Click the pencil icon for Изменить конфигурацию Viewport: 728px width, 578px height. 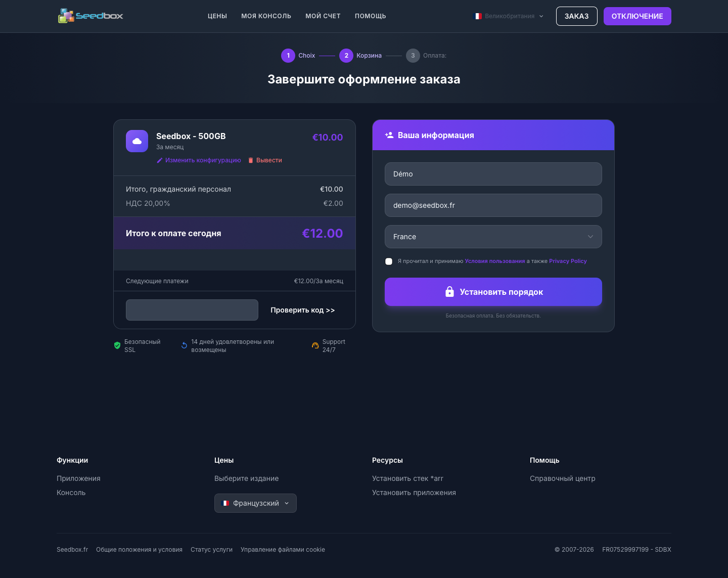pyautogui.click(x=160, y=160)
